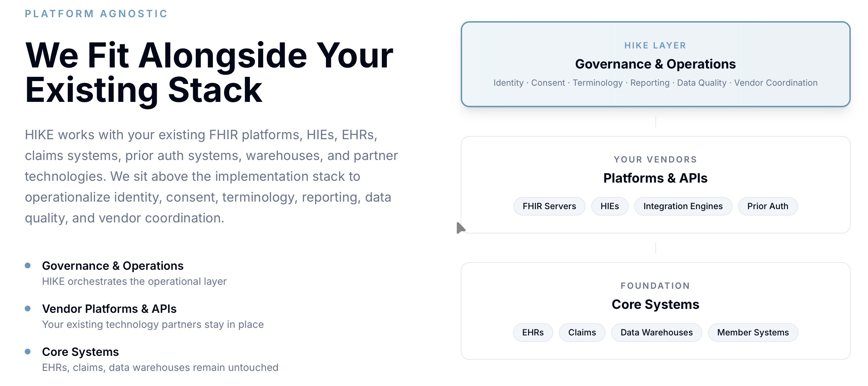Image resolution: width=868 pixels, height=386 pixels.
Task: Click the Platforms & APIs card heading
Action: coord(655,178)
